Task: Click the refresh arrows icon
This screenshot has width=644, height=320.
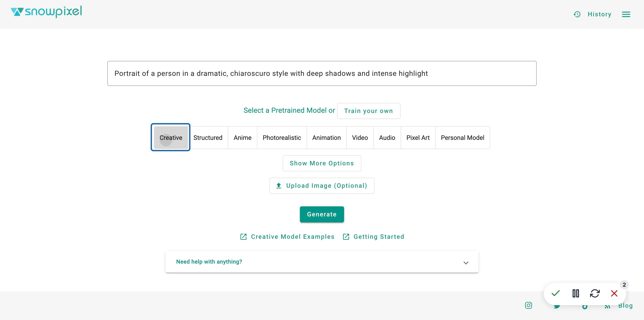Action: click(595, 293)
